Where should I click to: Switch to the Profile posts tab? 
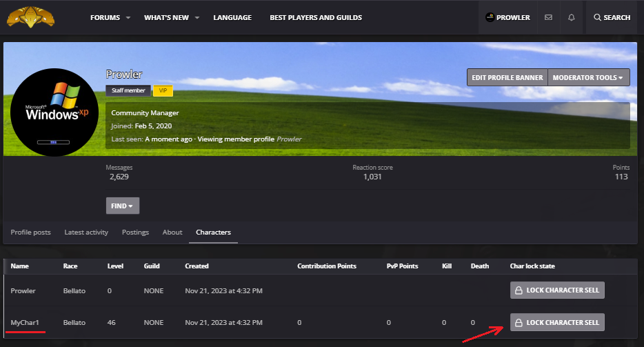coord(31,232)
